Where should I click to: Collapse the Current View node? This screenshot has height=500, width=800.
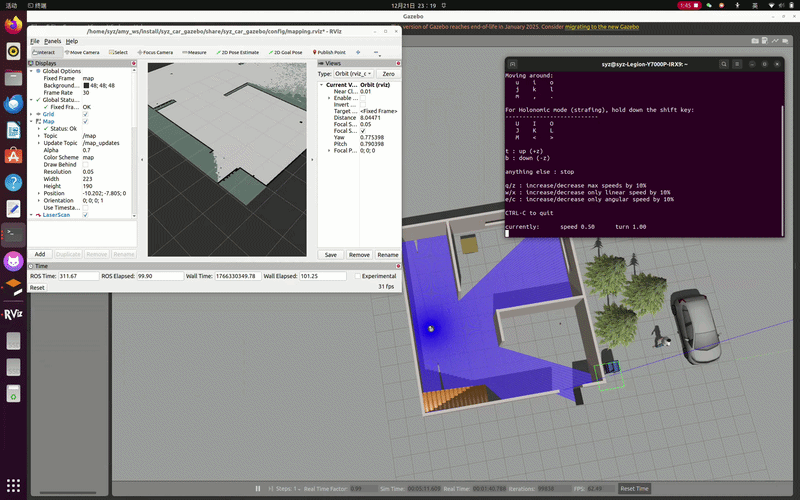pyautogui.click(x=321, y=85)
